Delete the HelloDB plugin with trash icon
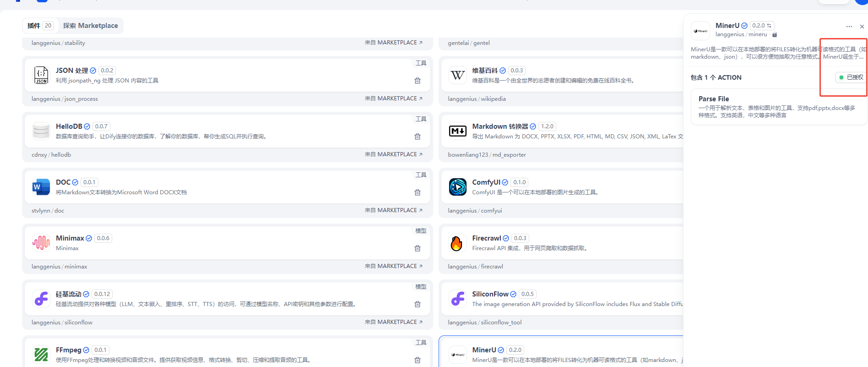This screenshot has width=868, height=367. [x=418, y=137]
